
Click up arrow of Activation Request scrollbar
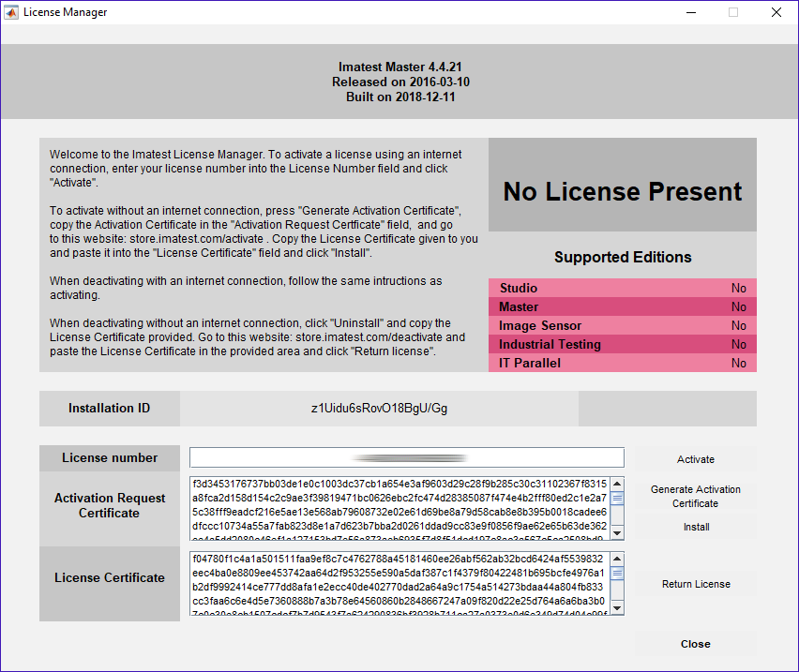point(617,484)
